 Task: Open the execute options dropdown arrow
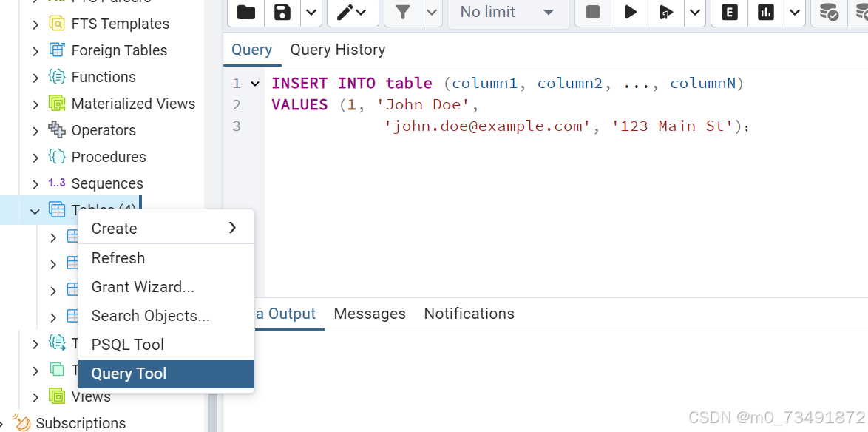coord(695,12)
